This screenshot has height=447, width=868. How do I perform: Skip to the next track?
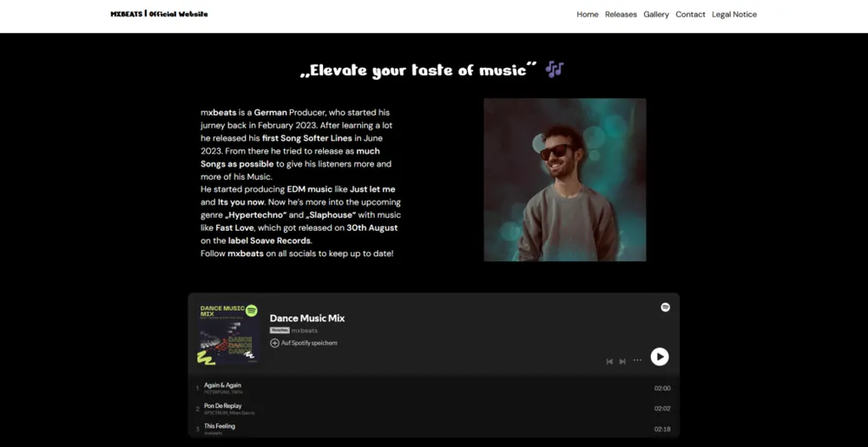pos(622,361)
